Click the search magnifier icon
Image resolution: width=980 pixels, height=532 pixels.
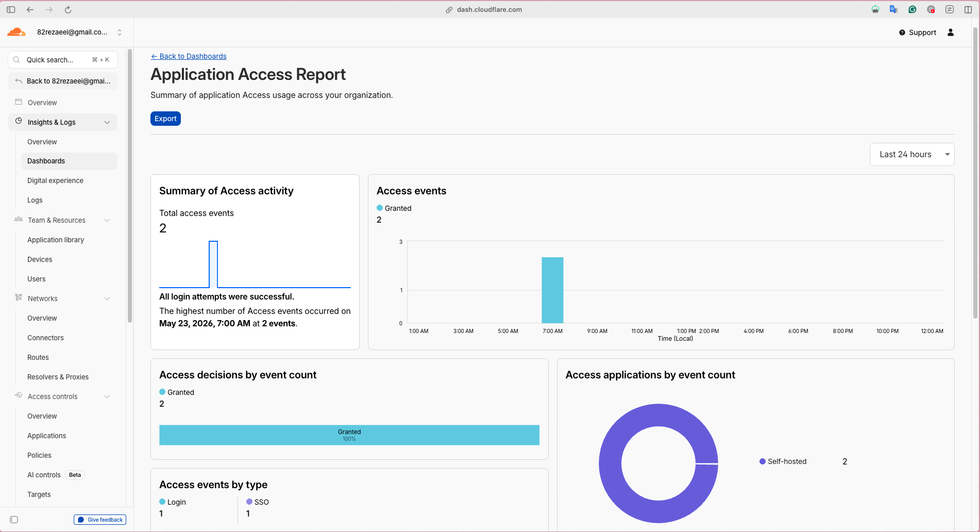pos(16,60)
